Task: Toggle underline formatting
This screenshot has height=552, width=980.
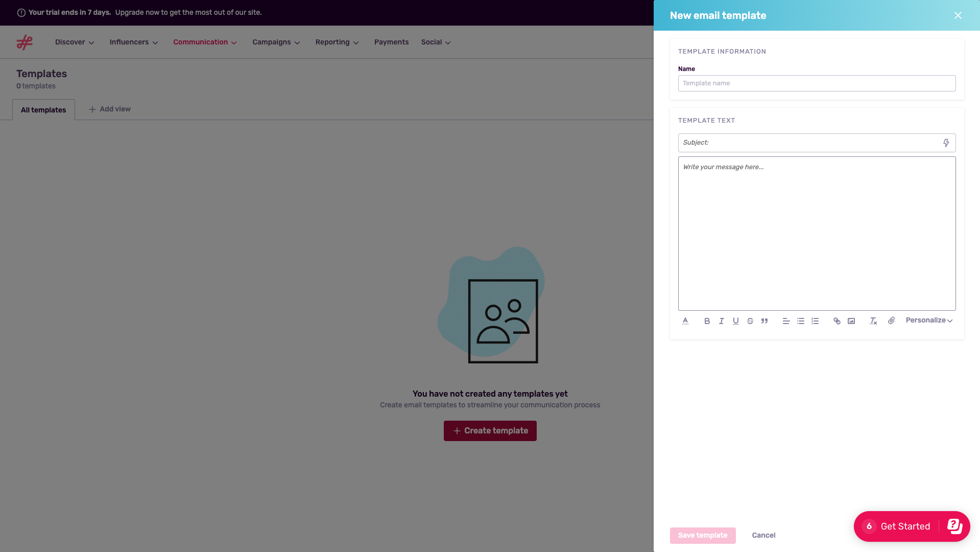Action: tap(735, 321)
